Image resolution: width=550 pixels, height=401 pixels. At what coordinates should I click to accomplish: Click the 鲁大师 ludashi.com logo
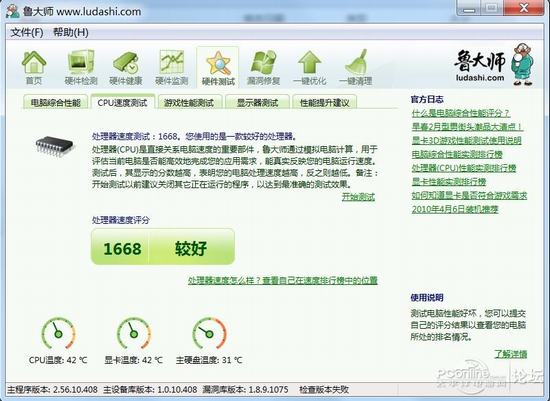[x=494, y=65]
